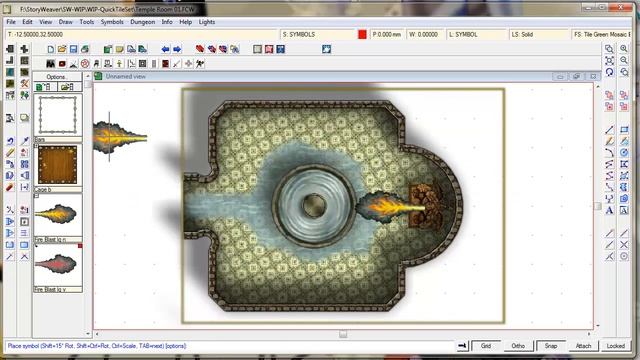
Task: Open the P:0.000 mm pen thickness selector
Action: point(387,35)
